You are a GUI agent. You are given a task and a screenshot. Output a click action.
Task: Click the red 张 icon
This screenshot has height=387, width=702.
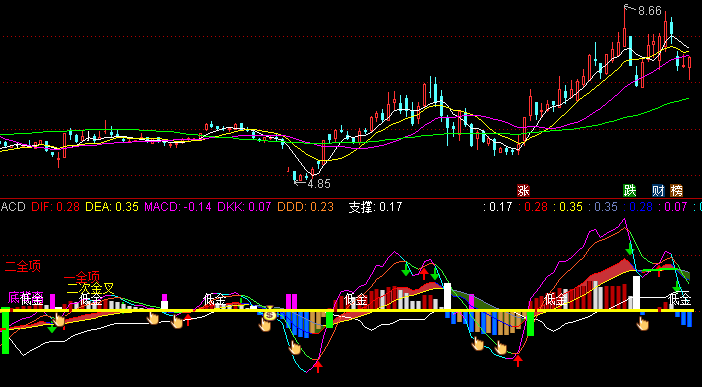[523, 190]
